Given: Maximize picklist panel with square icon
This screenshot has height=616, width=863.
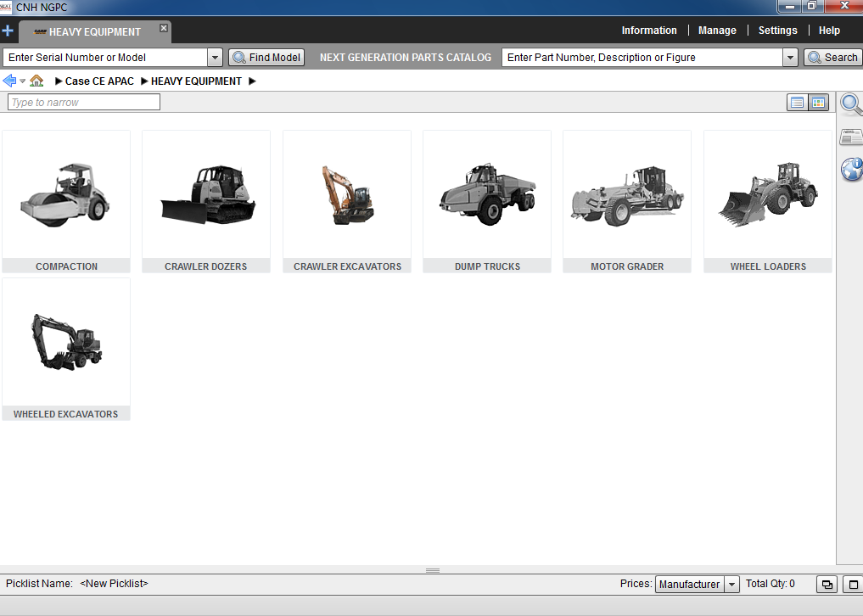Looking at the screenshot, I should tap(851, 584).
